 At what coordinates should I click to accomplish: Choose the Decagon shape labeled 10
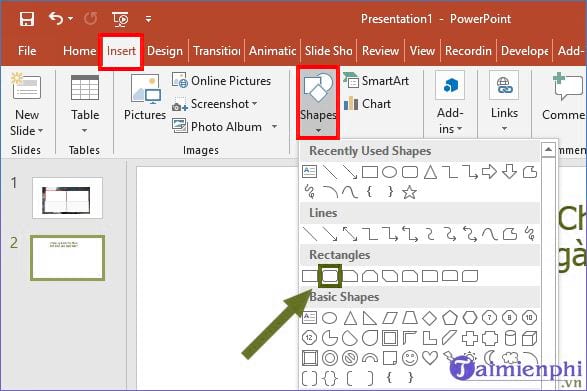(529, 318)
